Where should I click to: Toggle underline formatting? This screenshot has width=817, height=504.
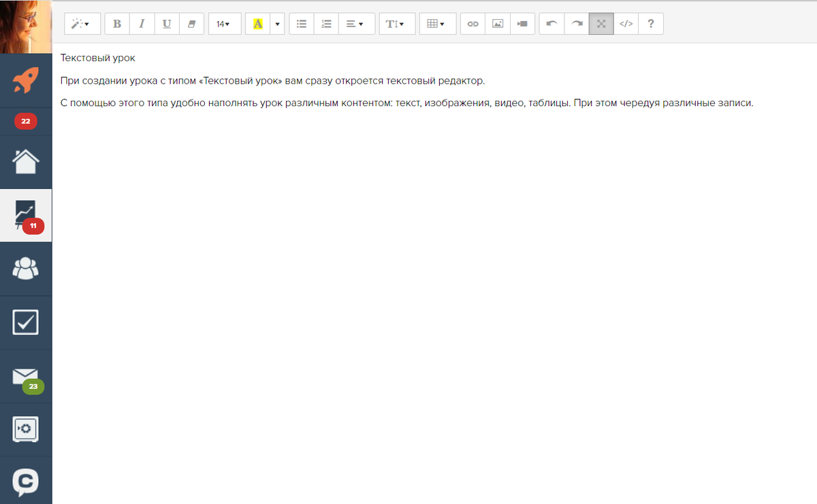[x=167, y=24]
